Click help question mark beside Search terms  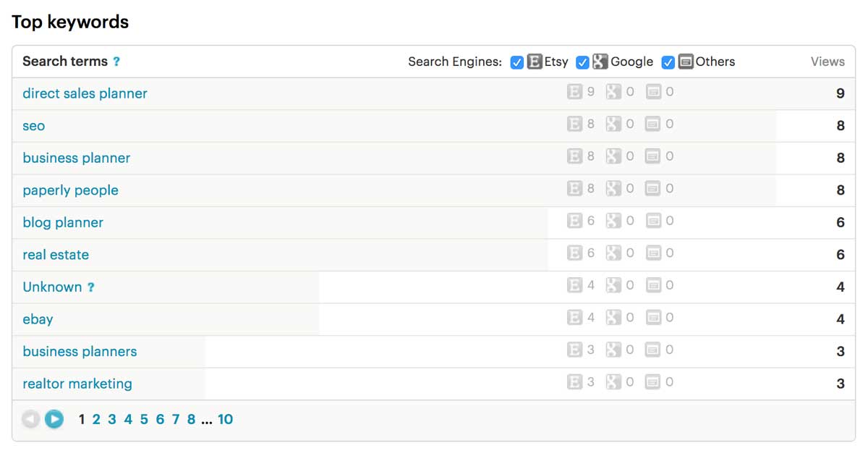pyautogui.click(x=116, y=62)
